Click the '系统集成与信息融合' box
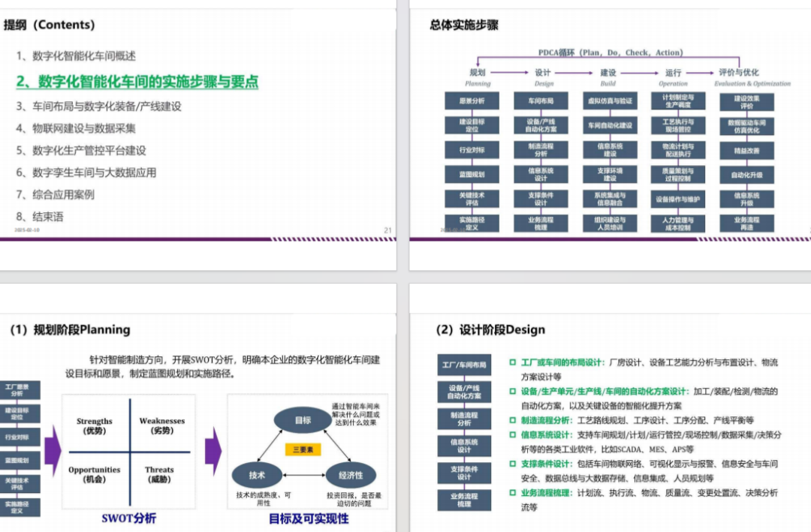This screenshot has width=811, height=532. pyautogui.click(x=610, y=199)
